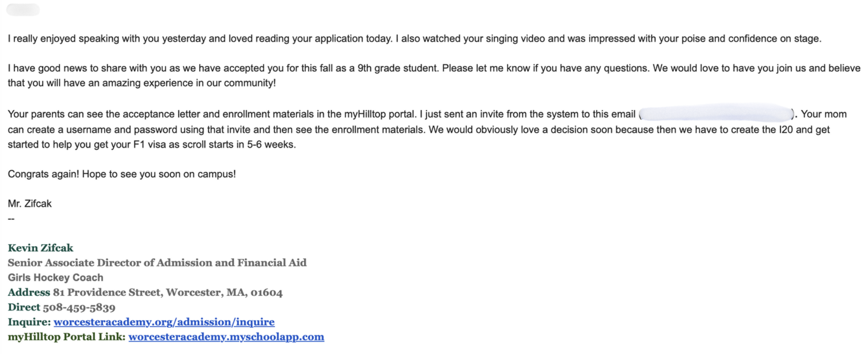Open the worcesteracademy.org/admission/inquire link
The height and width of the screenshot is (354, 868).
pos(164,322)
